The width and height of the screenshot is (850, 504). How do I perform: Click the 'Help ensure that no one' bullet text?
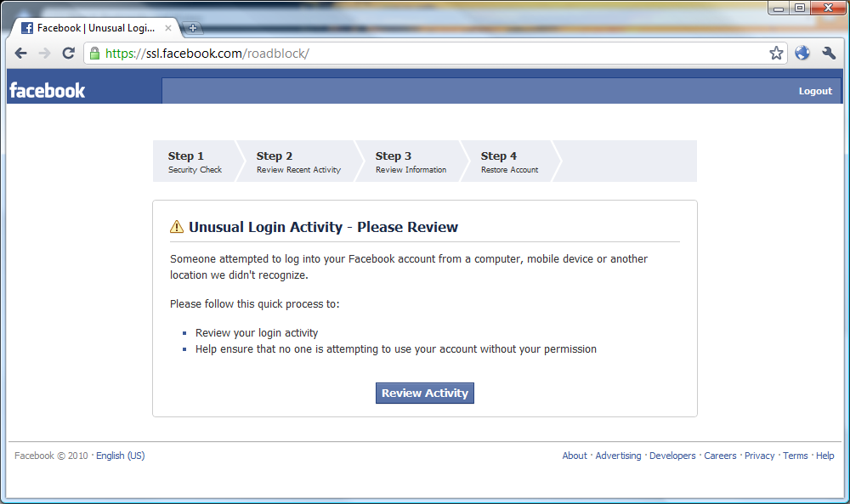[396, 349]
